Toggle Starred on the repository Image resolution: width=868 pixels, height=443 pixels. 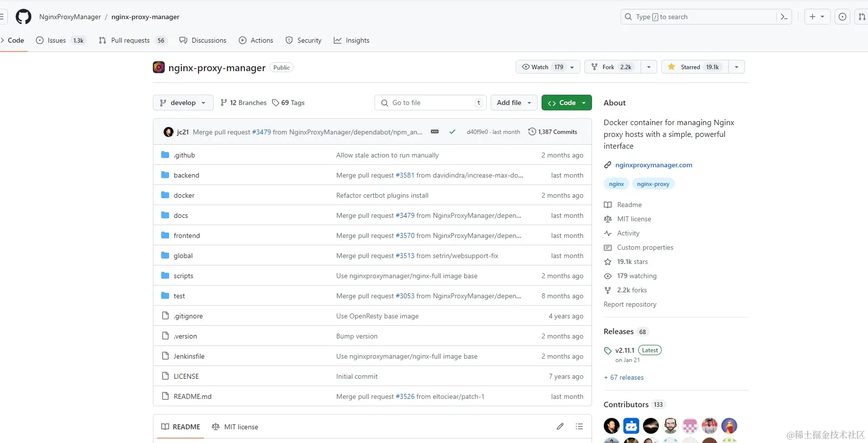(695, 67)
